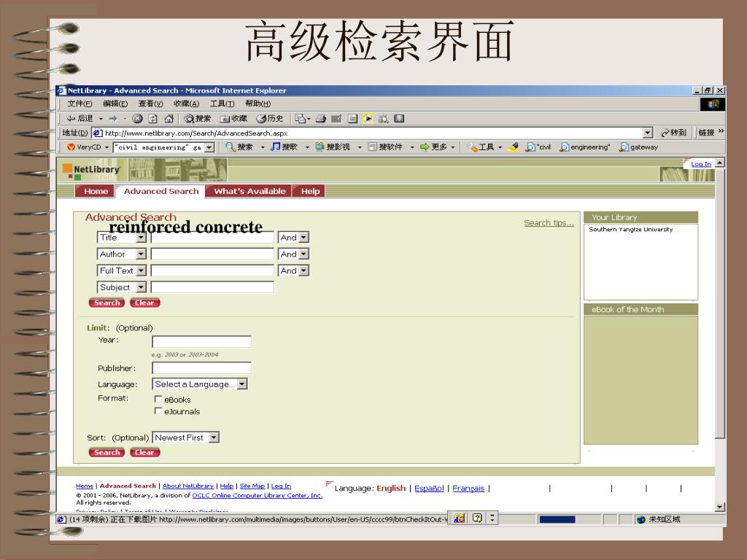The height and width of the screenshot is (560, 747).
Task: Switch to the What's Available tab
Action: pos(249,191)
